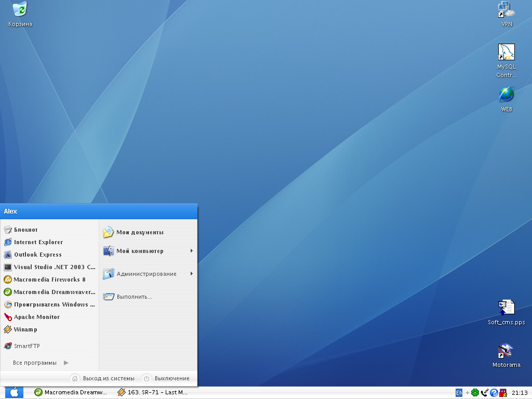532x399 pixels.
Task: Open the Visual Studio .NET 2003 command prompt icon
Action: pos(7,268)
